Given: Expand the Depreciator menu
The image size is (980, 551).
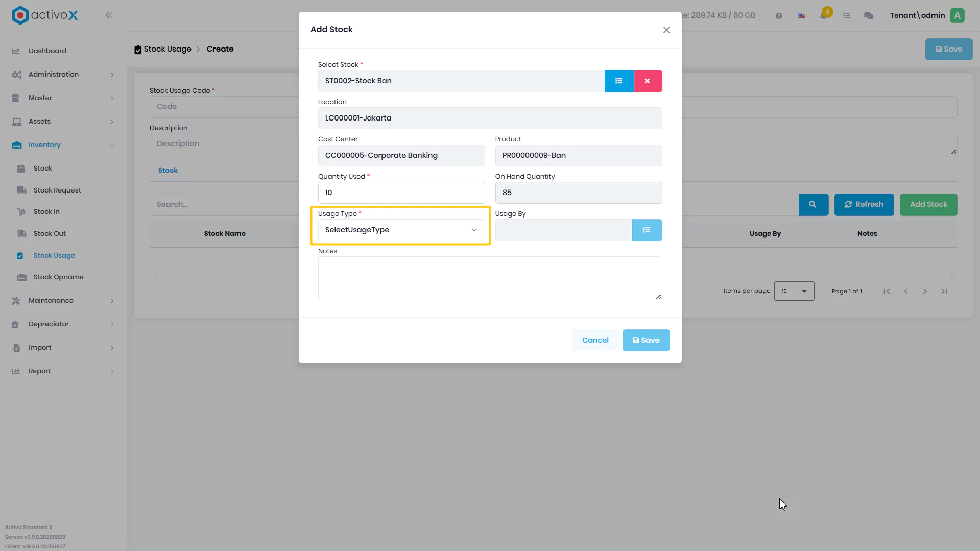Looking at the screenshot, I should (63, 324).
